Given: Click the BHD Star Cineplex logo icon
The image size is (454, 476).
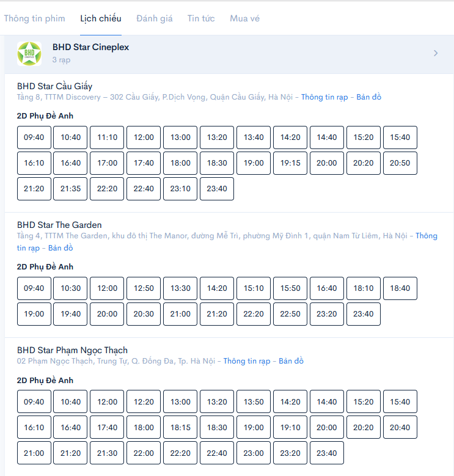Looking at the screenshot, I should point(29,54).
